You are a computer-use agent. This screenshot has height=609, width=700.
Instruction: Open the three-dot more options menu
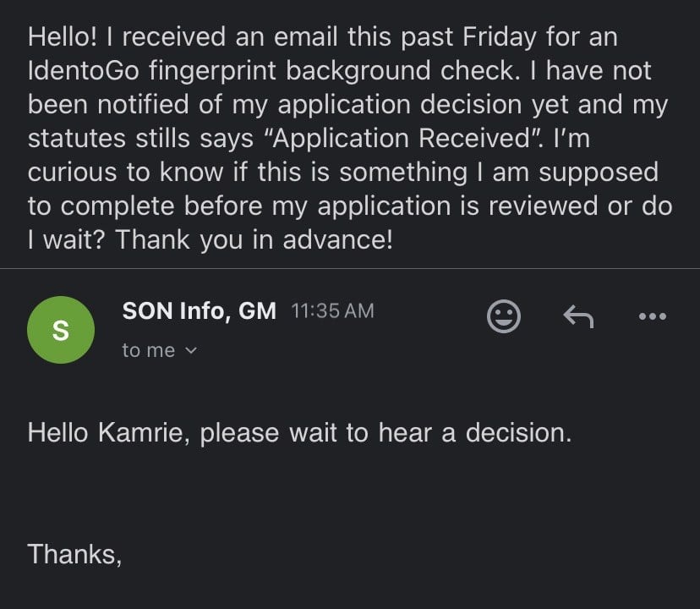click(x=652, y=316)
